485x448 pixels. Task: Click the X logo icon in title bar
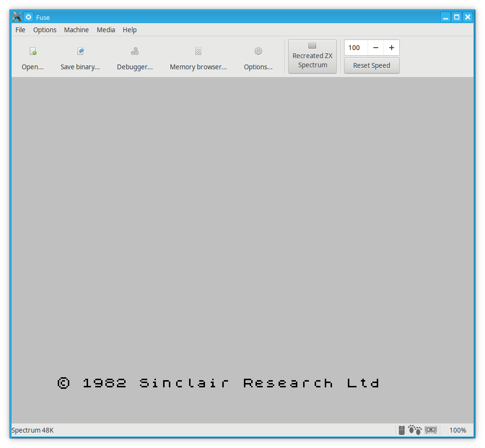tap(17, 17)
